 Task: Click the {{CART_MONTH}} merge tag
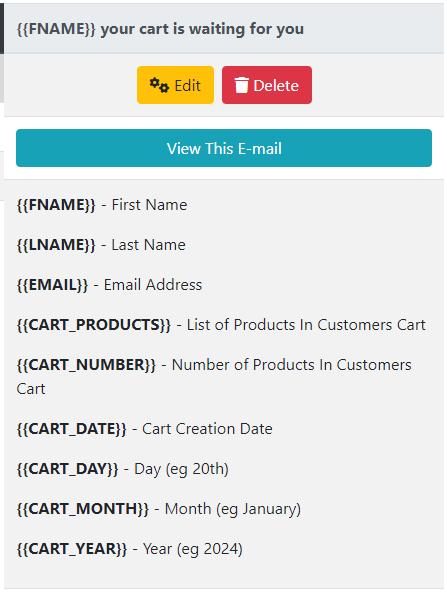[x=83, y=509]
